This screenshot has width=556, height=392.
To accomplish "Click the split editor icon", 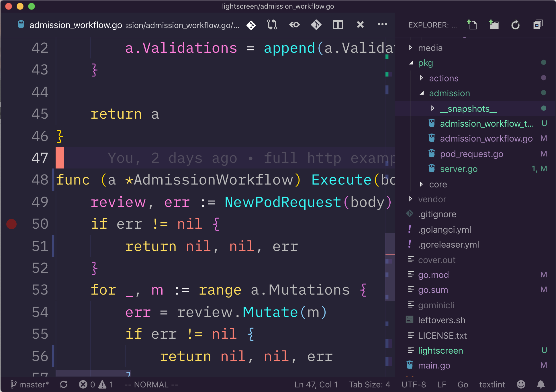I will click(338, 25).
